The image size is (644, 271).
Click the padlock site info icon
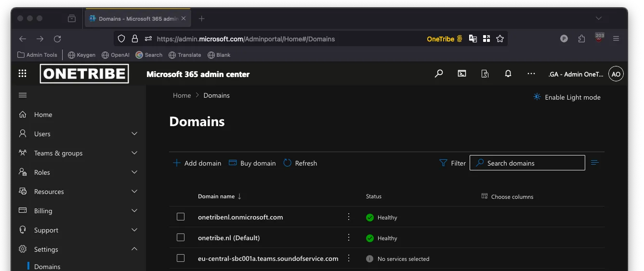(135, 39)
